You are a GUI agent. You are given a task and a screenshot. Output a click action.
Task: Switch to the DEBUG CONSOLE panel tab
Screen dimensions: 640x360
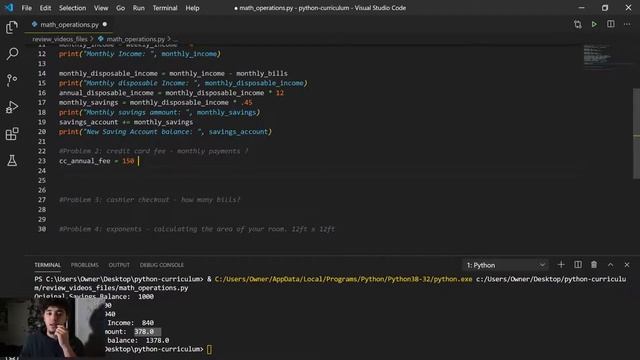[162, 265]
